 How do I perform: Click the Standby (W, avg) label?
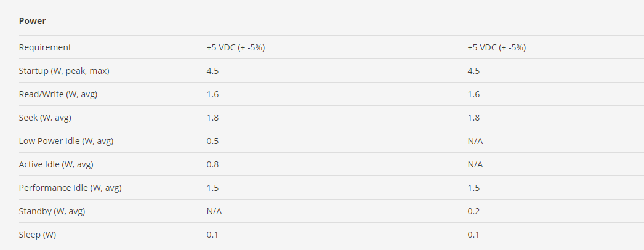coord(52,211)
